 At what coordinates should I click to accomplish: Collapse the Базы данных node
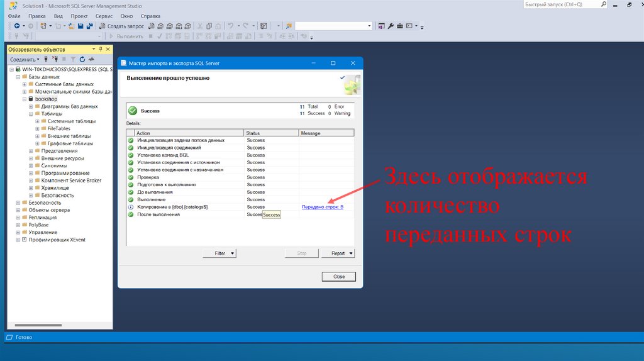(x=18, y=77)
